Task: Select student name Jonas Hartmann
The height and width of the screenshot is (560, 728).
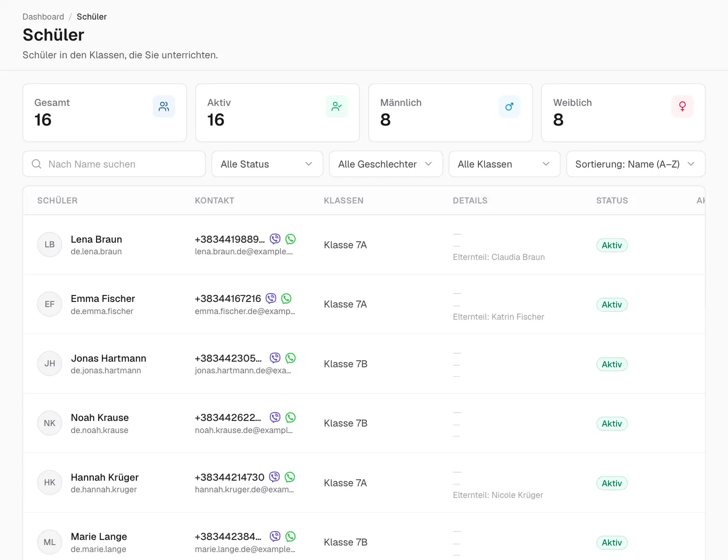Action: pyautogui.click(x=108, y=358)
